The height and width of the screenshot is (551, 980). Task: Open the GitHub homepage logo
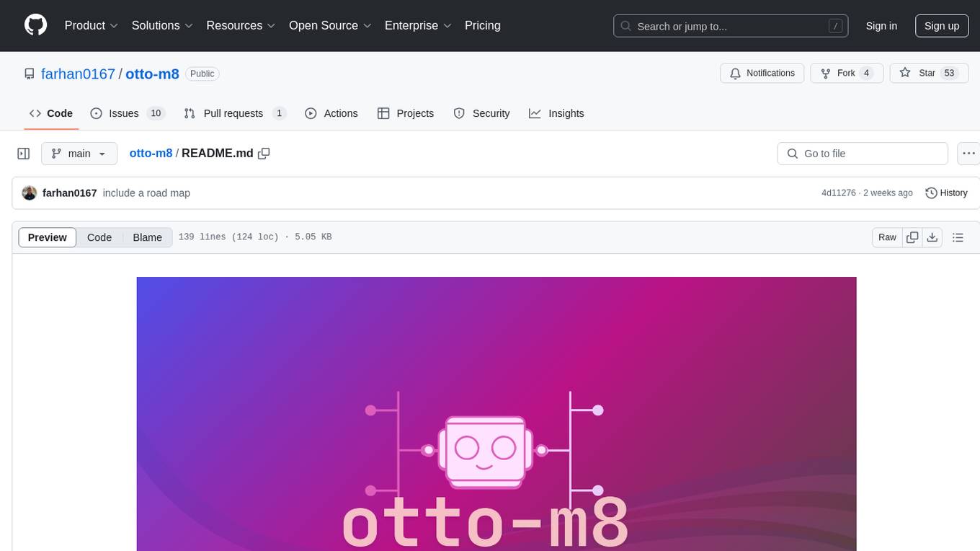coord(35,25)
